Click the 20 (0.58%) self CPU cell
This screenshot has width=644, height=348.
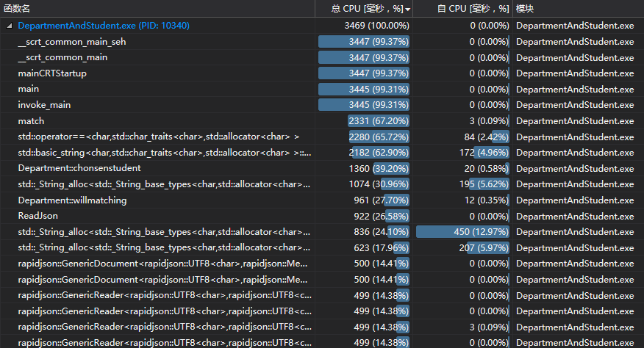(463, 168)
